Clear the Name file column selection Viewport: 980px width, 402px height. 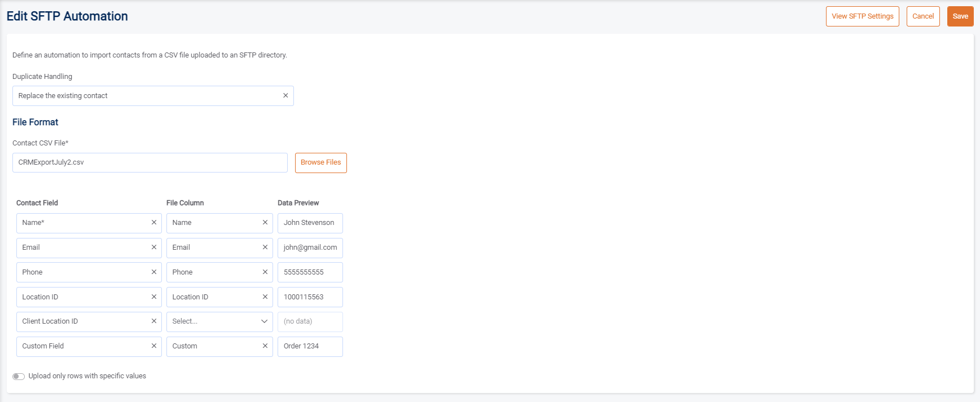(265, 223)
